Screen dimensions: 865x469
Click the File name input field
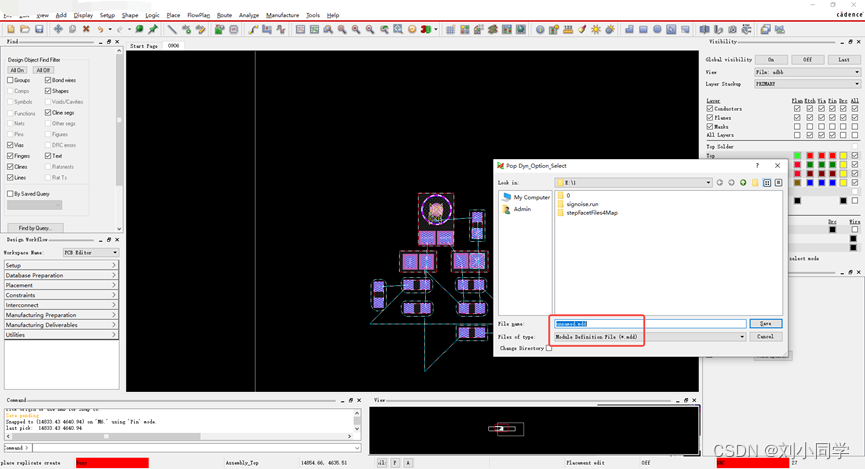click(650, 324)
